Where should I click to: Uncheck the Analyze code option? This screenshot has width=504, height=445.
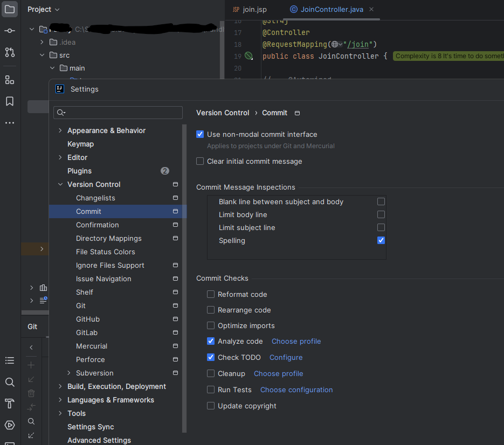[x=211, y=341]
